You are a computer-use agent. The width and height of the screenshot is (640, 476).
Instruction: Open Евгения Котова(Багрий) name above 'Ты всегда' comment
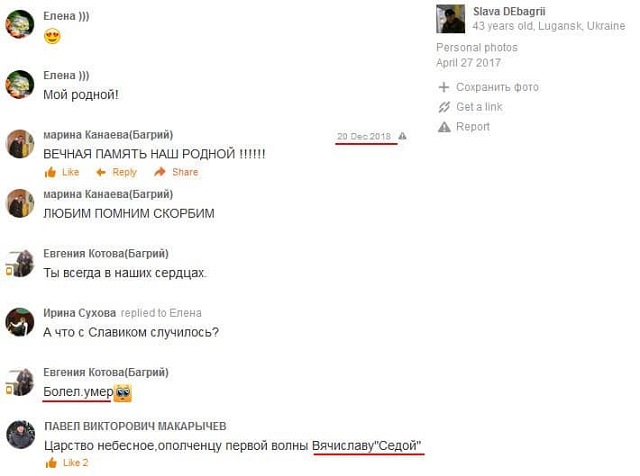pyautogui.click(x=106, y=254)
